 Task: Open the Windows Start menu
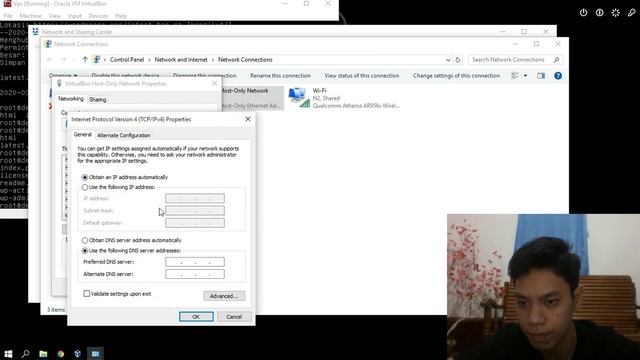tap(8, 353)
